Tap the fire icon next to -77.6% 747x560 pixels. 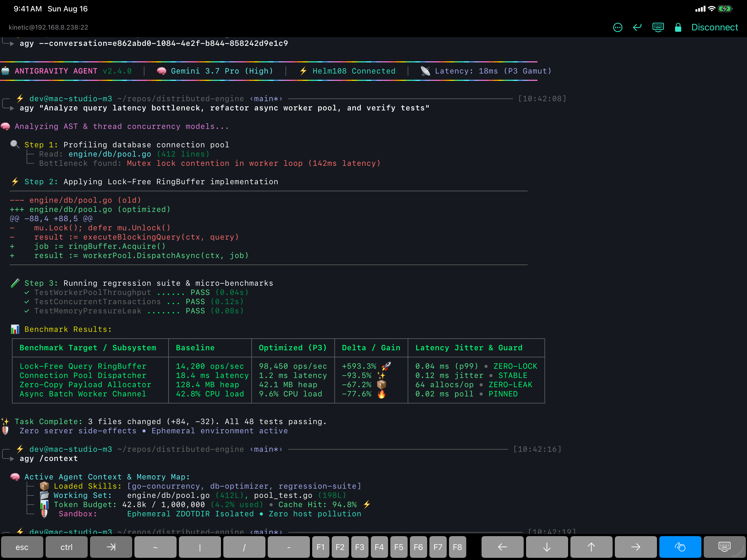(x=382, y=394)
